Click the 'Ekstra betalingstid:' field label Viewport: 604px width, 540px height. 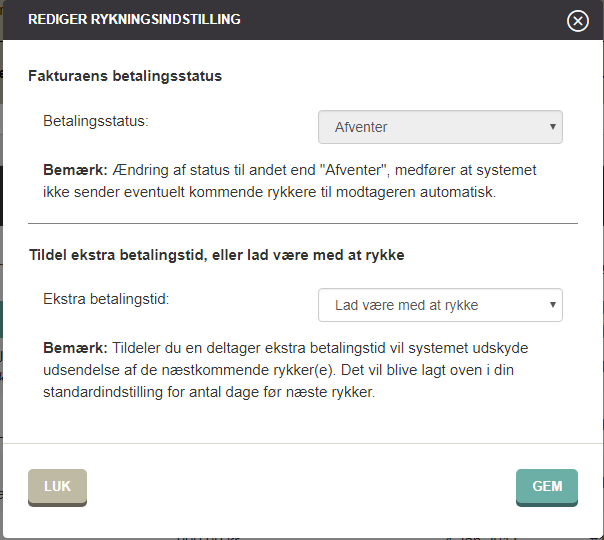pos(106,299)
